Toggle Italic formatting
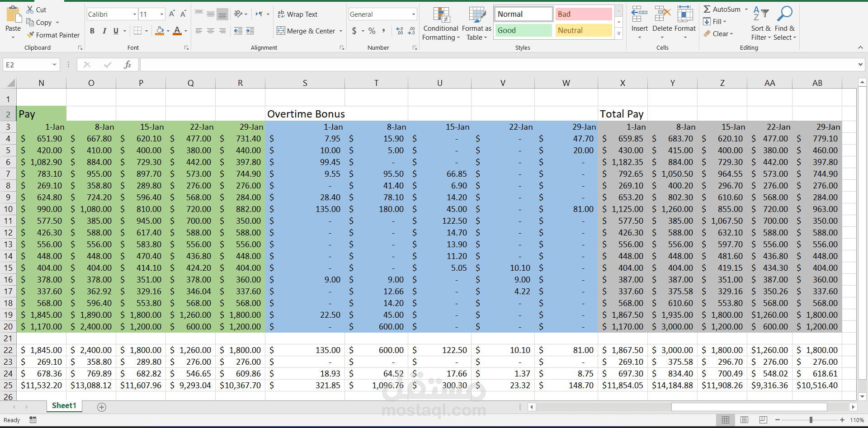 (104, 31)
